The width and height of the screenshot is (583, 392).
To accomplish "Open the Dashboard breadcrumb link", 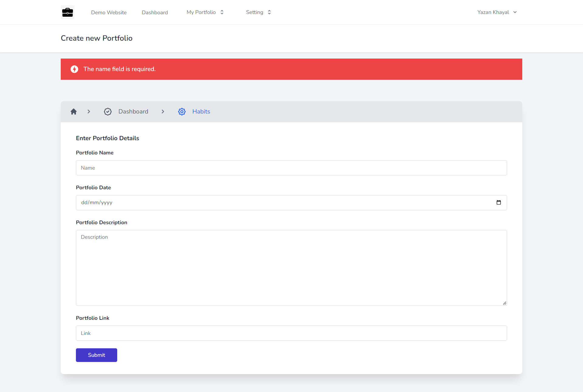I will tap(133, 111).
